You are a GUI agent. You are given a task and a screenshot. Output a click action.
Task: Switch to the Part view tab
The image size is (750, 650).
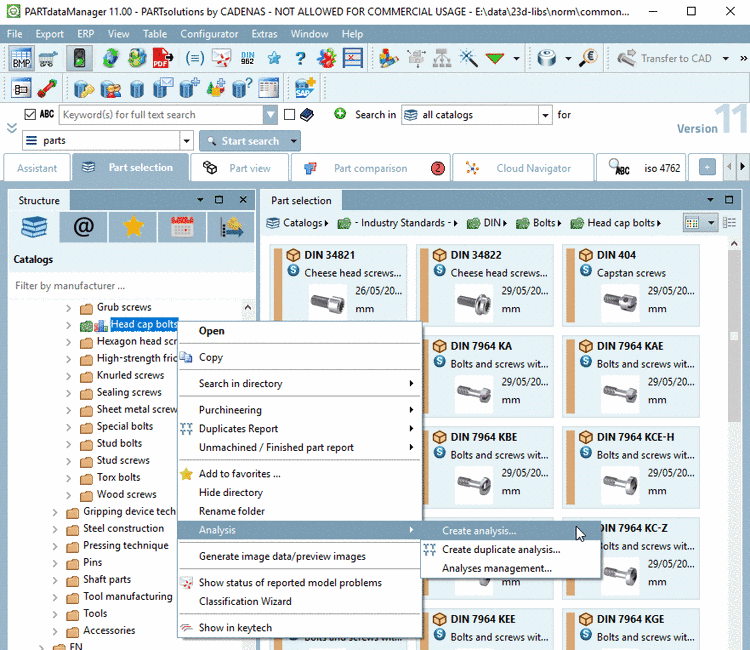coord(239,168)
